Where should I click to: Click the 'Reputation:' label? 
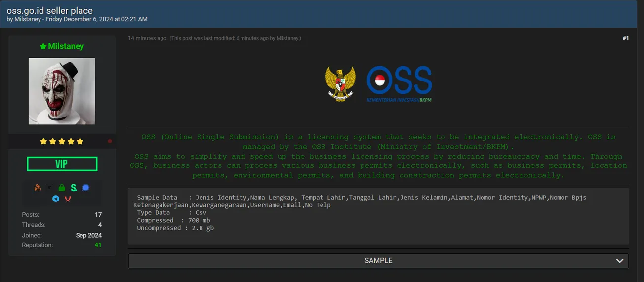38,245
